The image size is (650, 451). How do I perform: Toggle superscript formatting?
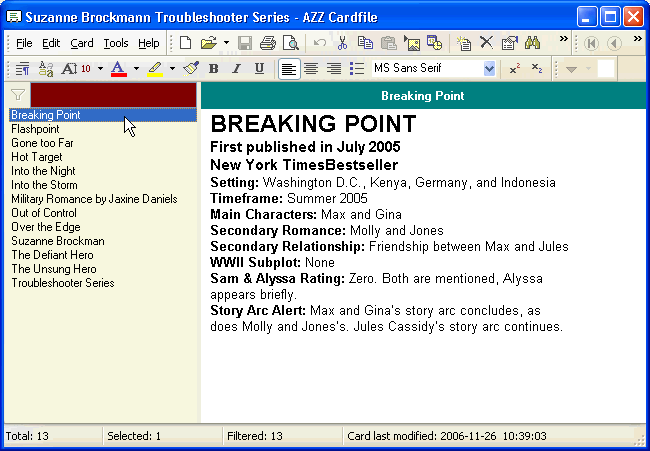515,69
